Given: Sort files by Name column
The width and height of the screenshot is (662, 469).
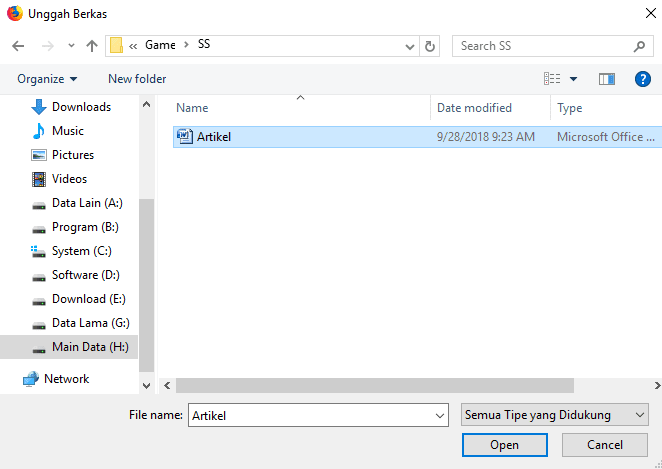Looking at the screenshot, I should pos(192,108).
